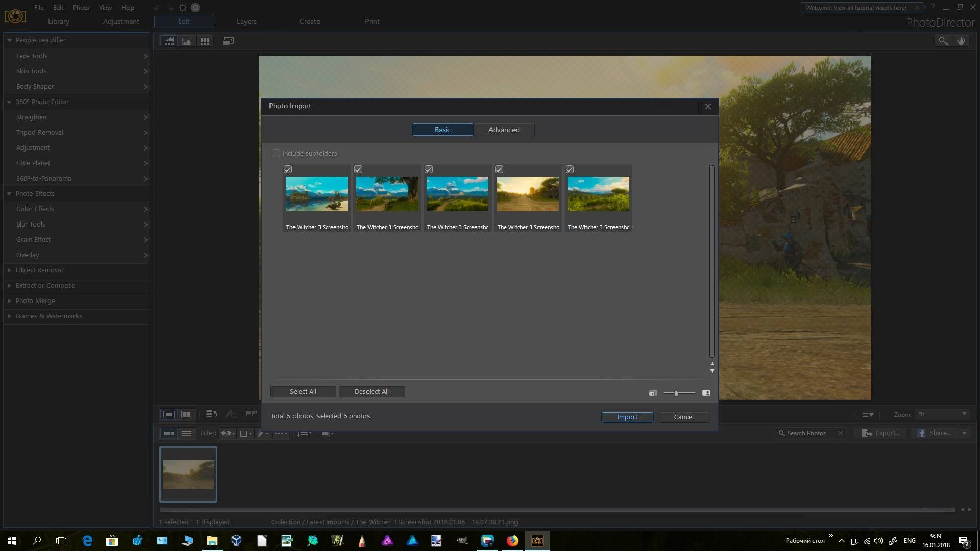Open Microsoft Edge from taskbar

(x=87, y=540)
